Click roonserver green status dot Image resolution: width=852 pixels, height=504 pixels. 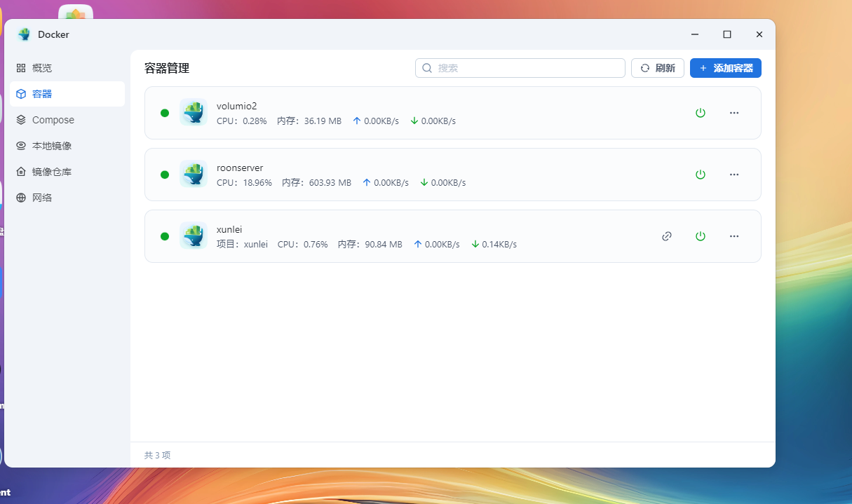click(165, 175)
